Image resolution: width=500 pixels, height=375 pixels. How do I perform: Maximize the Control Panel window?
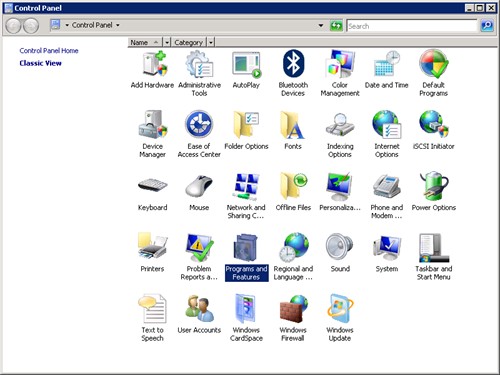tap(480, 8)
